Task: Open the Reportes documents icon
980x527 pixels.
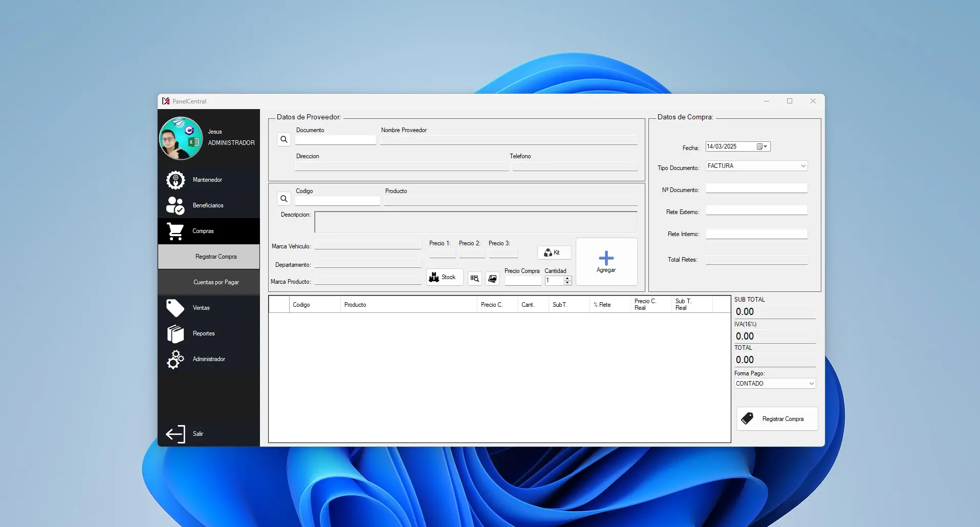Action: click(x=175, y=333)
